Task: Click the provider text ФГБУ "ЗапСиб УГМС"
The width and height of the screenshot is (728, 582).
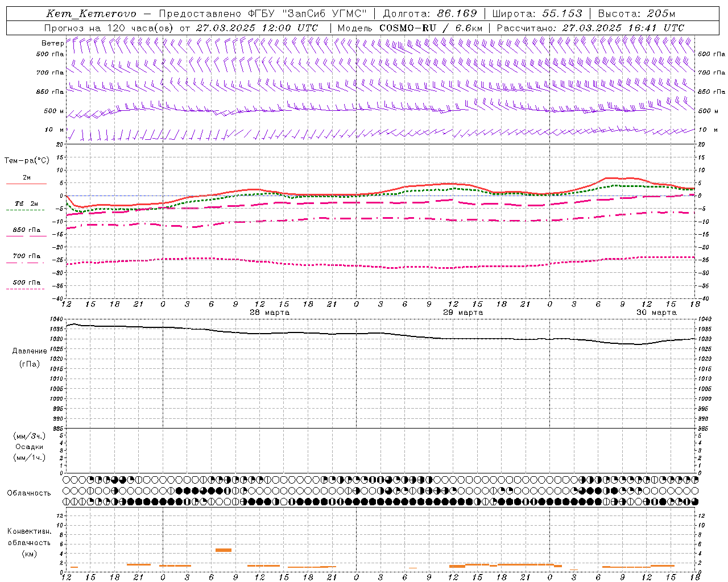Action: click(x=308, y=14)
